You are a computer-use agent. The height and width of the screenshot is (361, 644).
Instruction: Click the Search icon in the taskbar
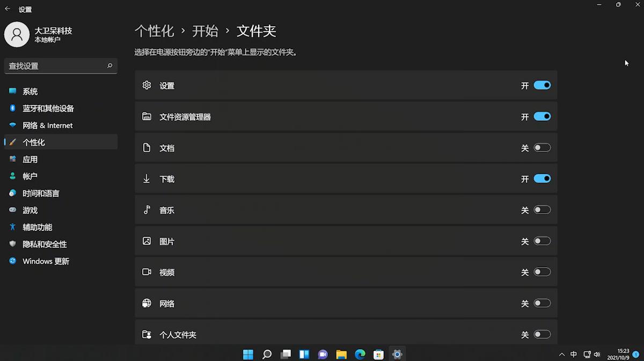coord(267,354)
